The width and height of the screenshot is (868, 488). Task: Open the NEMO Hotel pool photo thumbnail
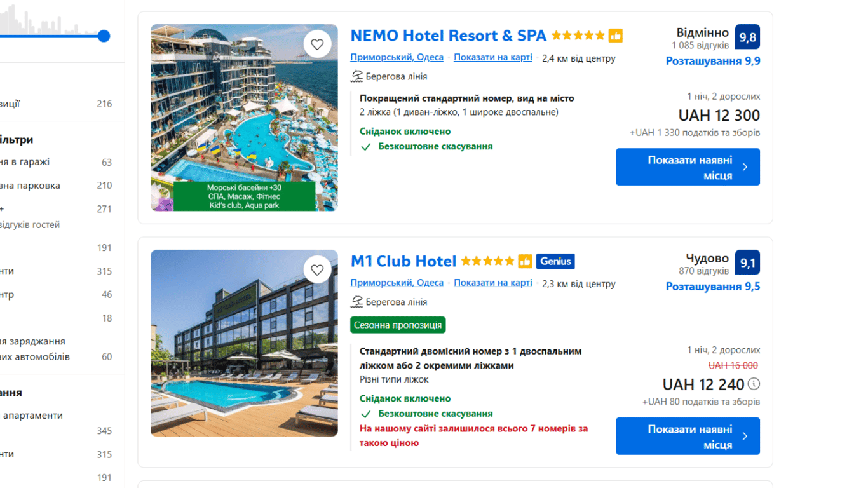[x=244, y=118]
